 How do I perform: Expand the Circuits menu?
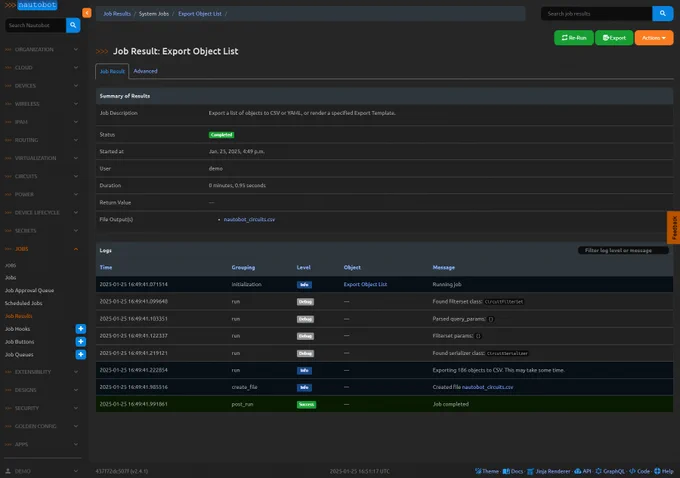click(x=42, y=177)
